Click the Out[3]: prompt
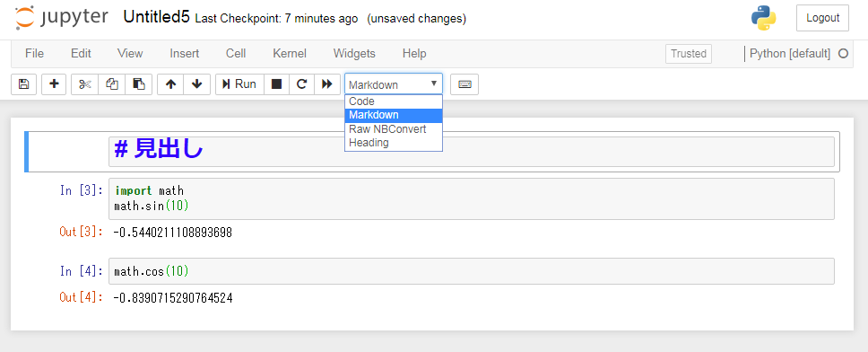This screenshot has height=352, width=868. 82,233
